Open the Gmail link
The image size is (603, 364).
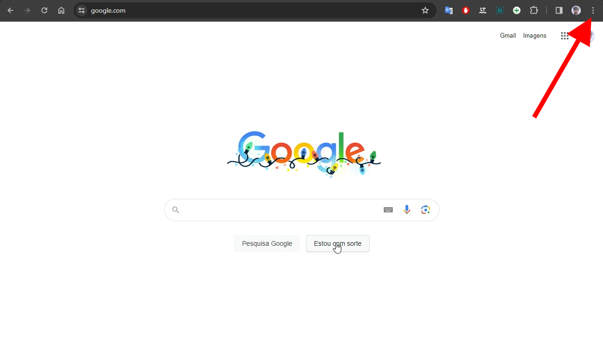point(508,36)
